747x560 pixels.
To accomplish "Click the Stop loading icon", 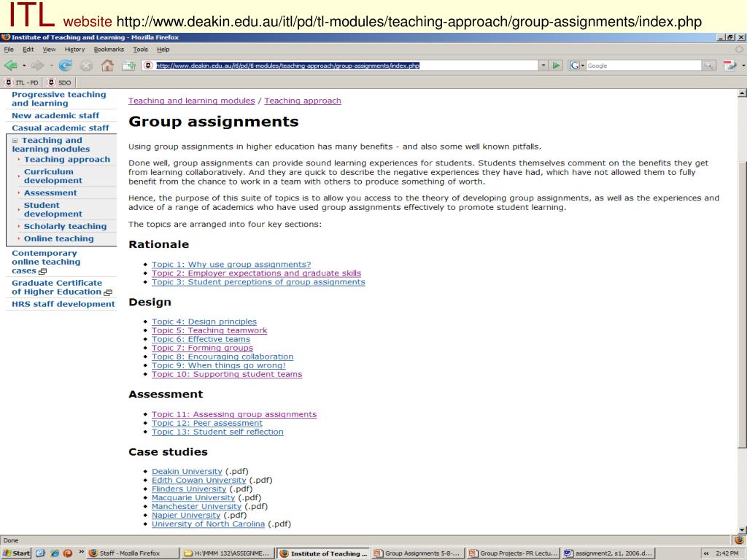I will [86, 65].
